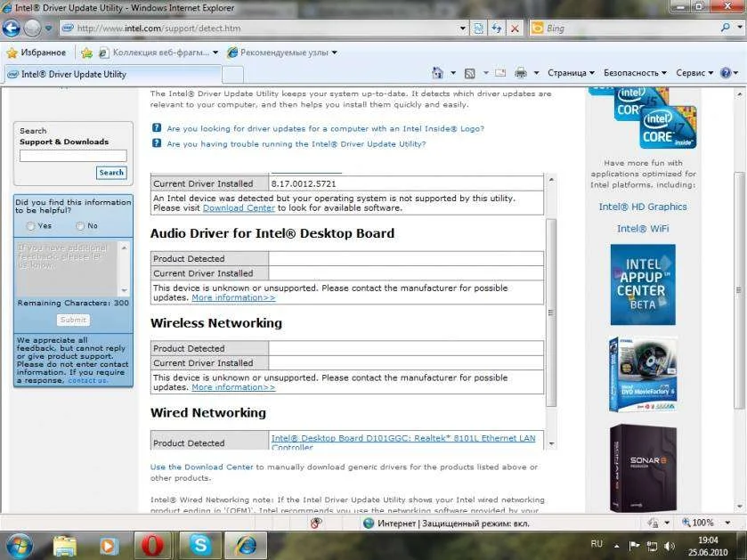
Task: Click Internet Explorer icon on taskbar
Action: tap(246, 546)
